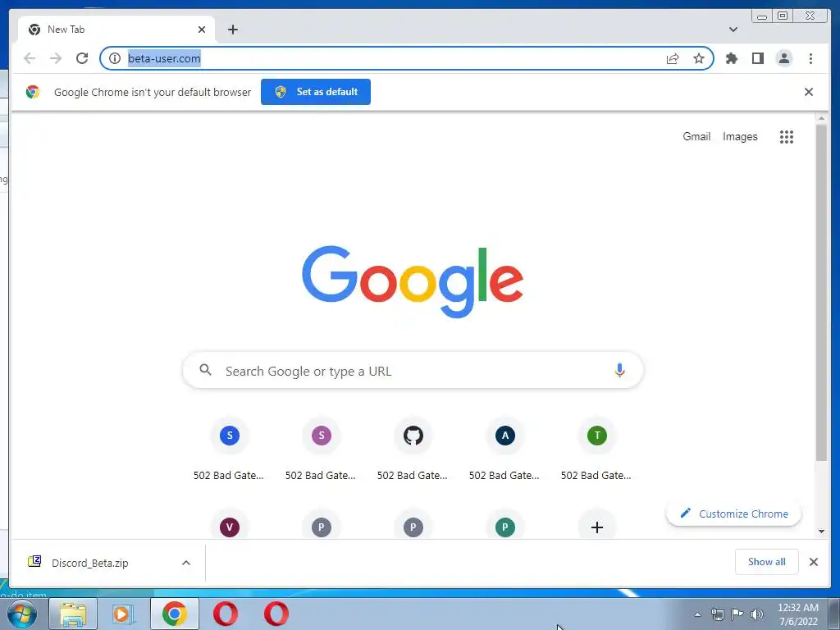Screen dimensions: 840x630
Task: Open the V shortcut tile
Action: pos(230,527)
